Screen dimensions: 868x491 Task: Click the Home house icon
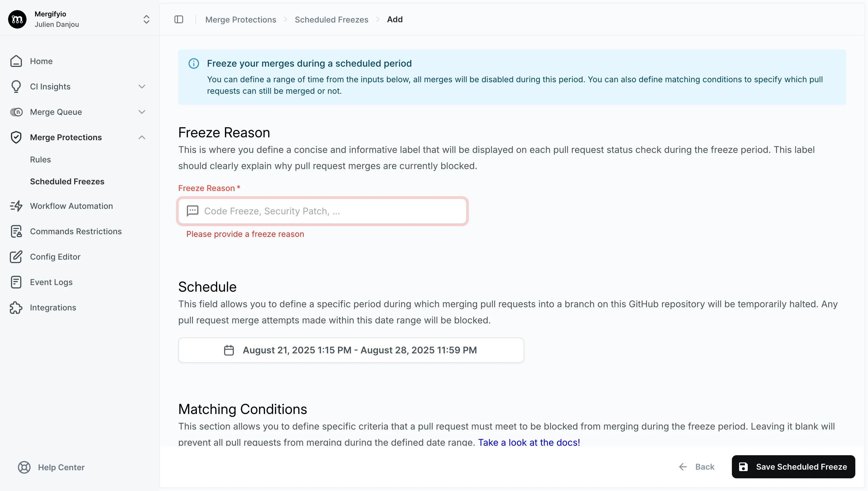pyautogui.click(x=16, y=61)
